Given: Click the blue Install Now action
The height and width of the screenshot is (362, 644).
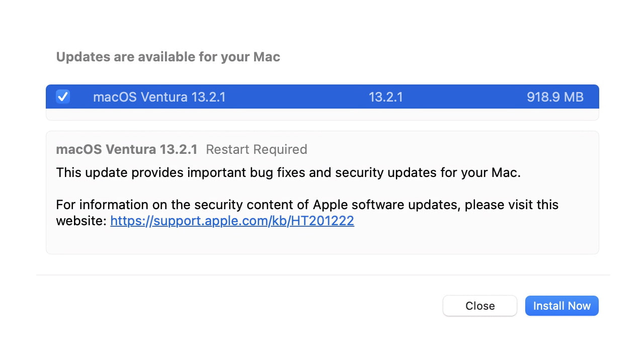Looking at the screenshot, I should coord(561,306).
